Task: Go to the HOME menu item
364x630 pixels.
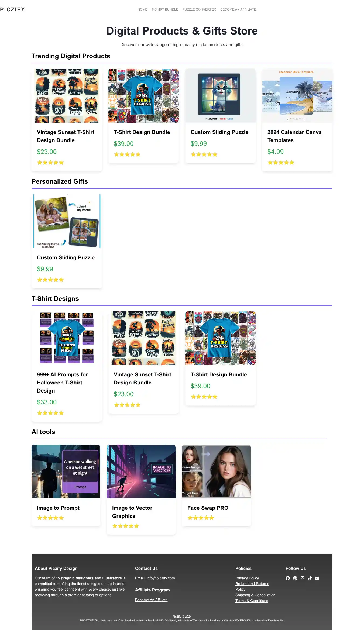Action: click(x=142, y=9)
